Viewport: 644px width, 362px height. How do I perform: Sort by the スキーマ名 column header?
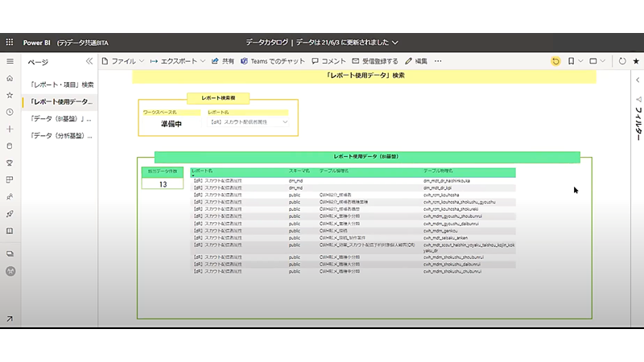click(x=299, y=171)
